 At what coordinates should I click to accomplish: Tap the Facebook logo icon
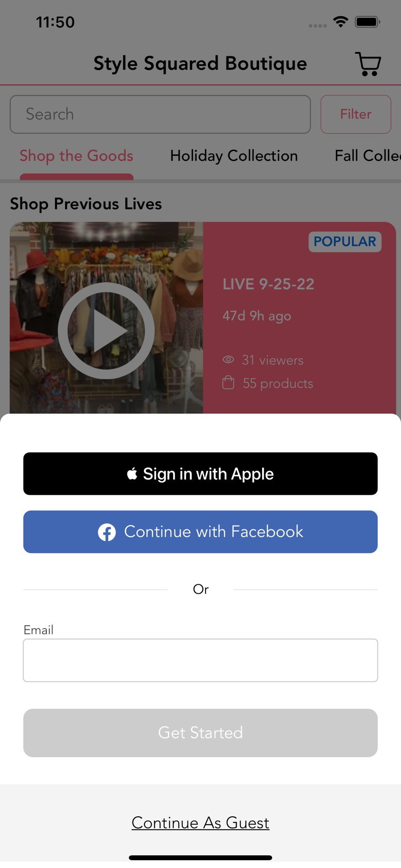point(107,532)
